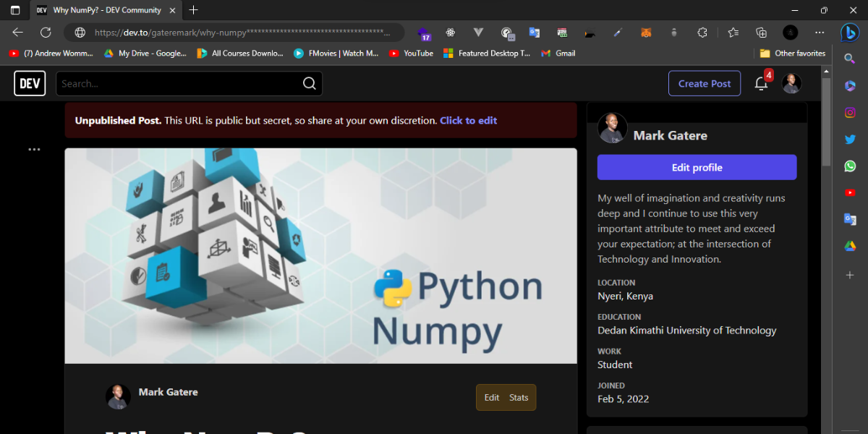Open the Featured Desktop T... bookmark
868x434 pixels.
click(486, 53)
